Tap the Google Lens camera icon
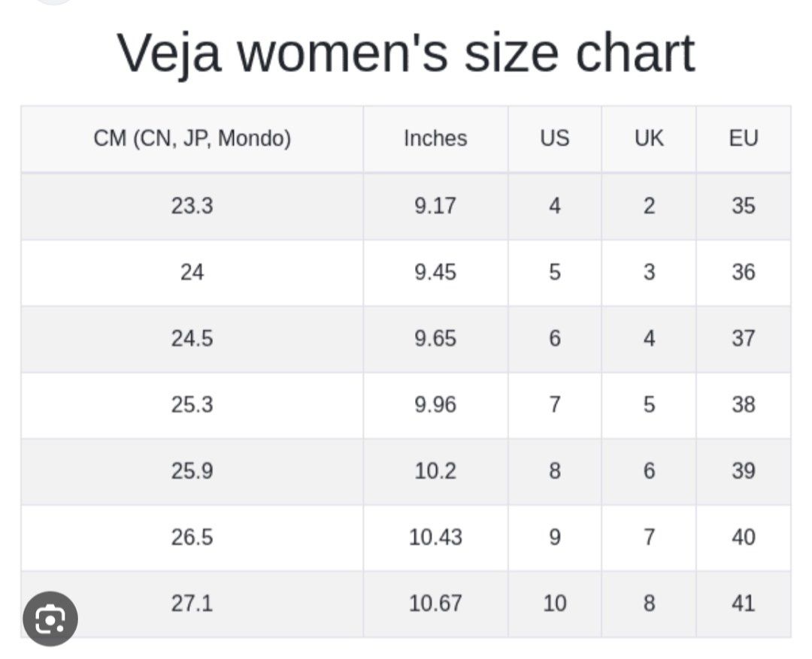812x659 pixels. pyautogui.click(x=50, y=618)
